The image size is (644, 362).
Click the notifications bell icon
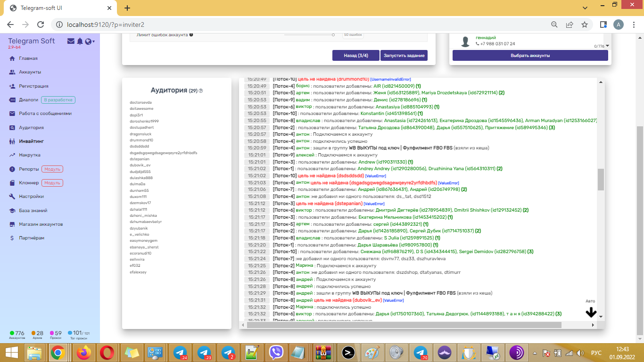pos(80,41)
